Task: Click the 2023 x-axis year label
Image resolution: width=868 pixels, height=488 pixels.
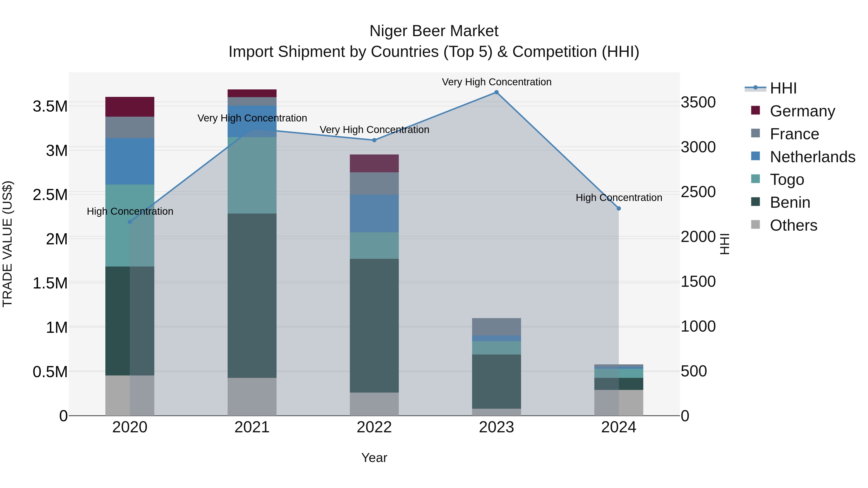Action: point(496,427)
